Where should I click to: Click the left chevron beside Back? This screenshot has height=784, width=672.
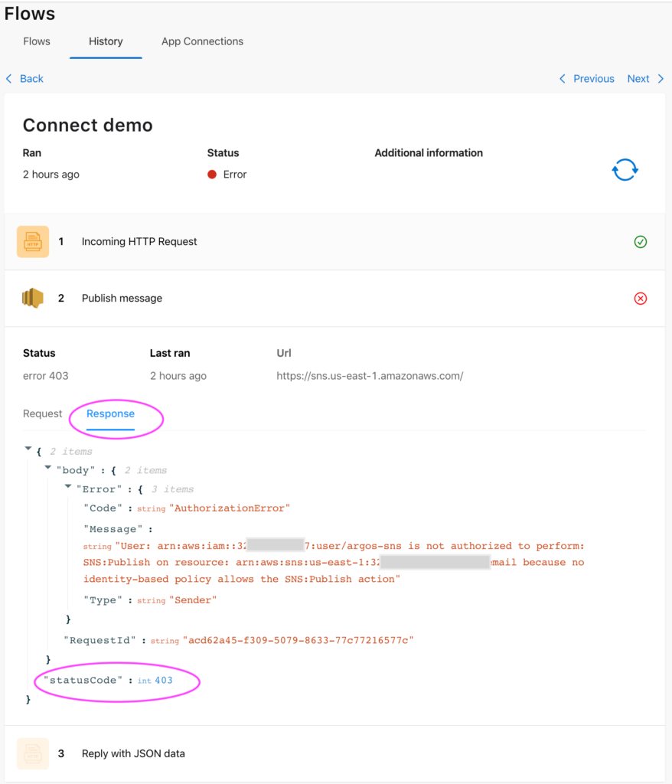coord(9,79)
